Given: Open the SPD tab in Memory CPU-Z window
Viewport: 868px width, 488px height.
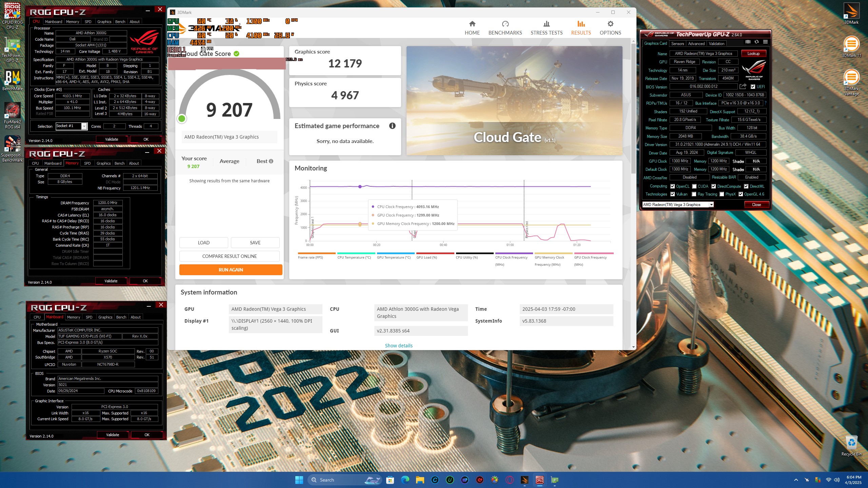Looking at the screenshot, I should 87,163.
